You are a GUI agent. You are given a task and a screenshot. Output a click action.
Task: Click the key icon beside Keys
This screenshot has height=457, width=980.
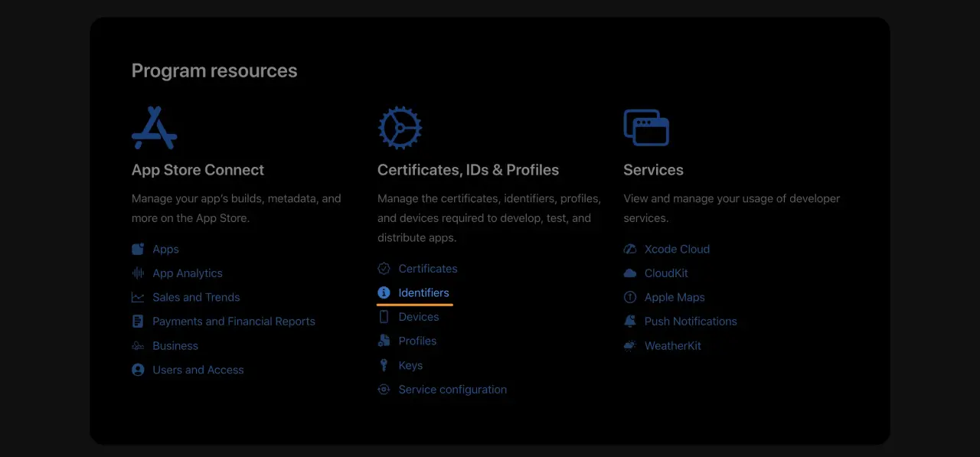click(384, 365)
